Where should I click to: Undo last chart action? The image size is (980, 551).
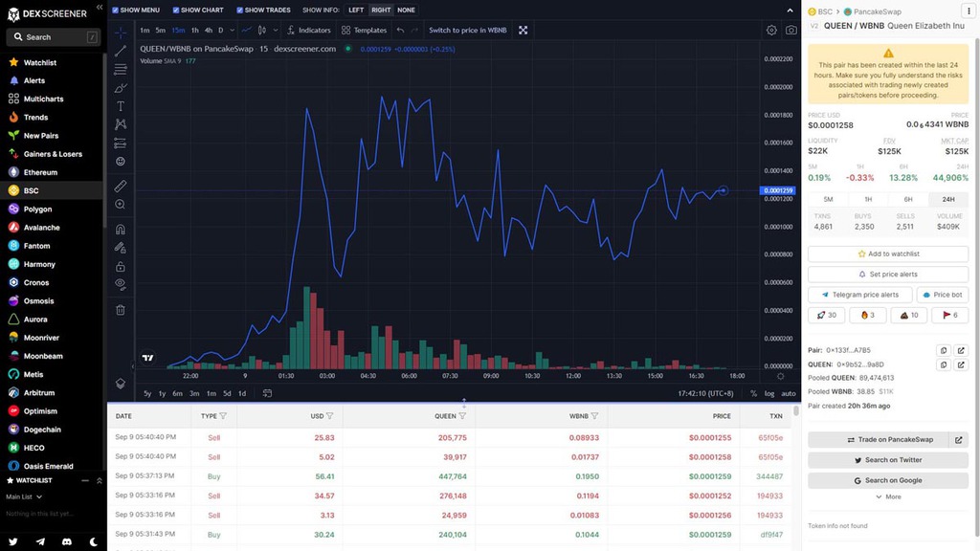[401, 30]
